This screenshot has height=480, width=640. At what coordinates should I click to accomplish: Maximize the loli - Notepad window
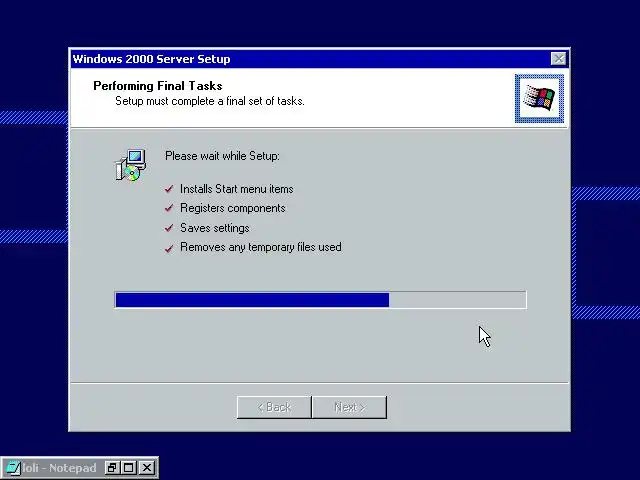point(129,468)
